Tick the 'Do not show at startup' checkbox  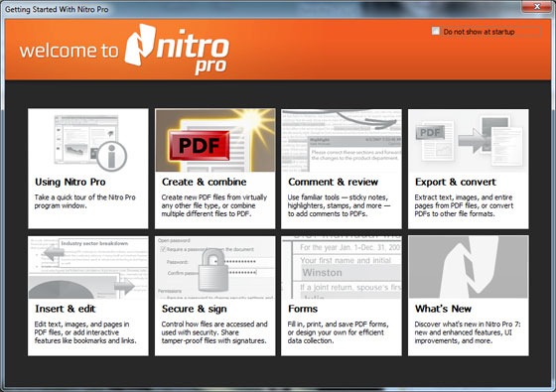436,31
